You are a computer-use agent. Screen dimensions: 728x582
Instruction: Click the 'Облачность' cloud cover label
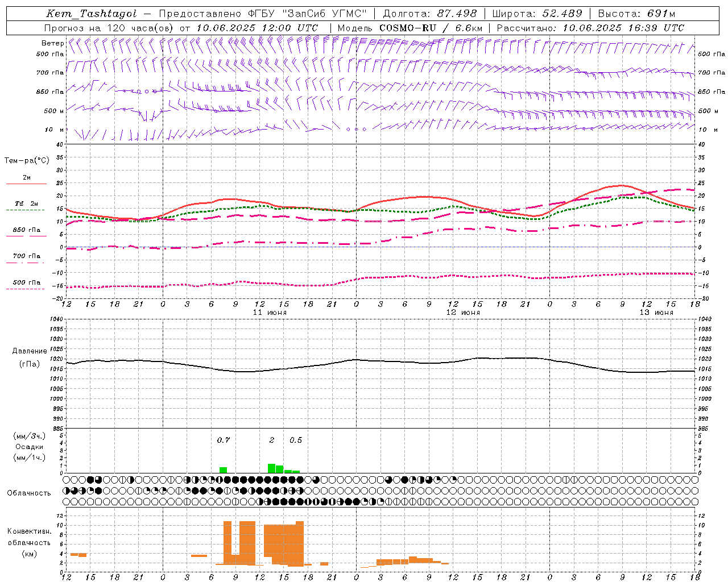[x=29, y=493]
